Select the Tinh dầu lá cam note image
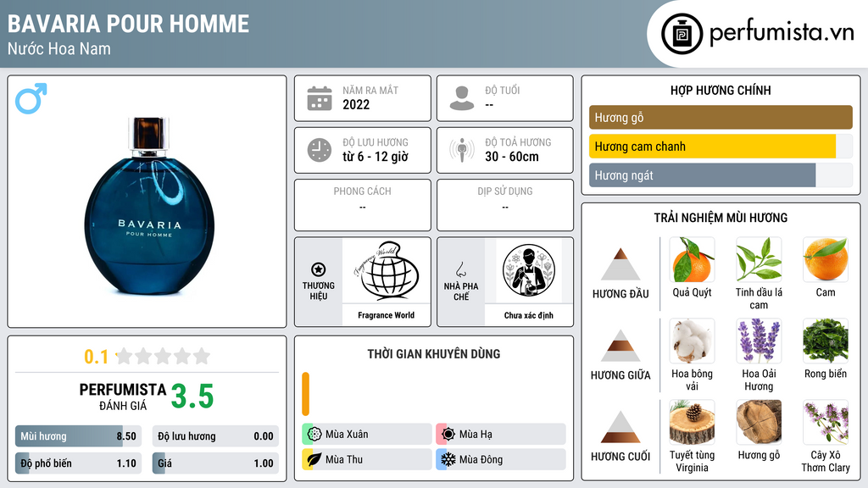868x488 pixels. 759,260
